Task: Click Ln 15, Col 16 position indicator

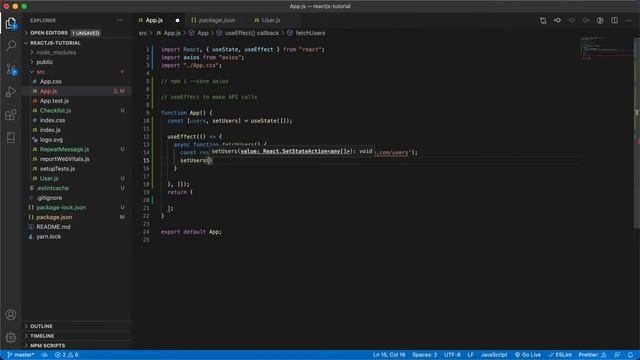Action: click(x=389, y=355)
